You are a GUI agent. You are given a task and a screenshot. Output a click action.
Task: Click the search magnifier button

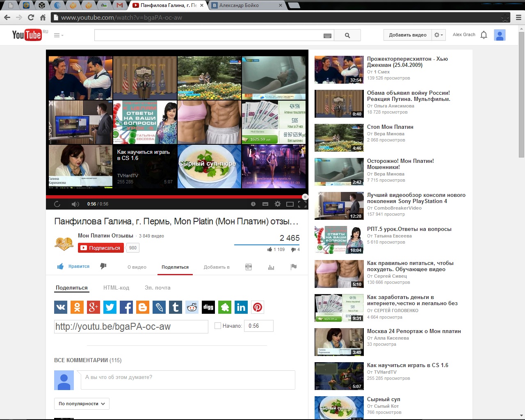347,35
